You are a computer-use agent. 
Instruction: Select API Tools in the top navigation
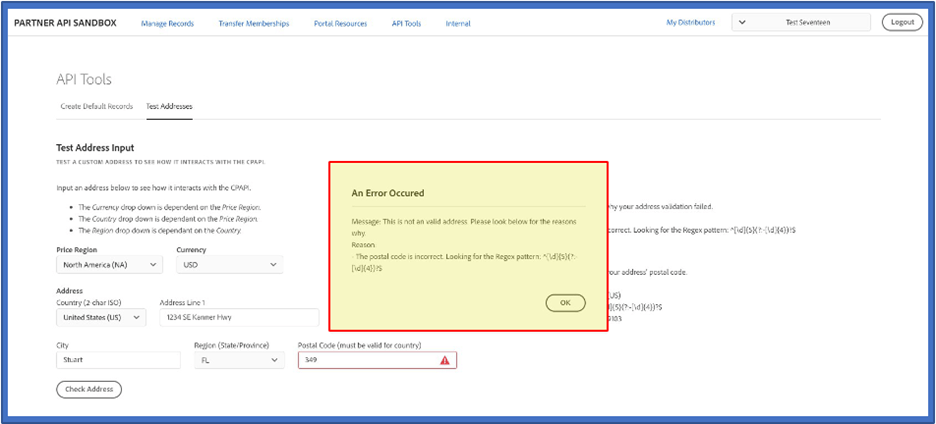406,23
